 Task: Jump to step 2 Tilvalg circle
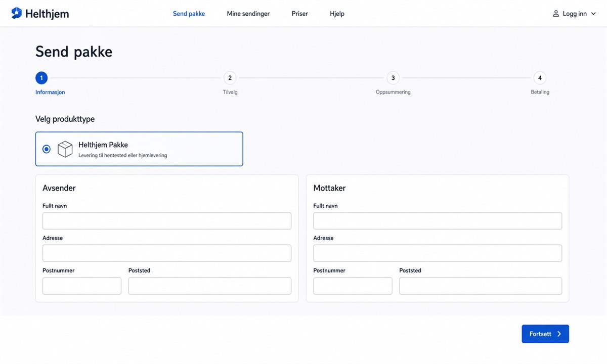[230, 78]
